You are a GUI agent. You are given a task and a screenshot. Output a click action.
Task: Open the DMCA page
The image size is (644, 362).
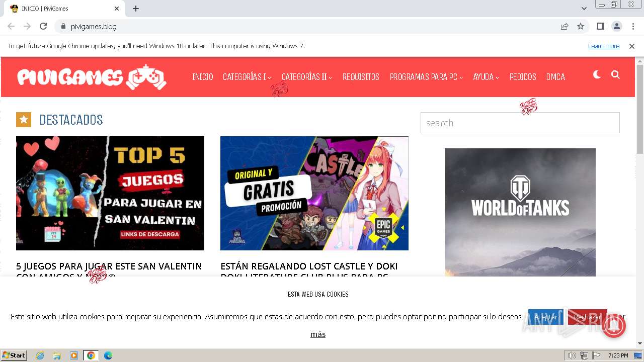tap(555, 77)
